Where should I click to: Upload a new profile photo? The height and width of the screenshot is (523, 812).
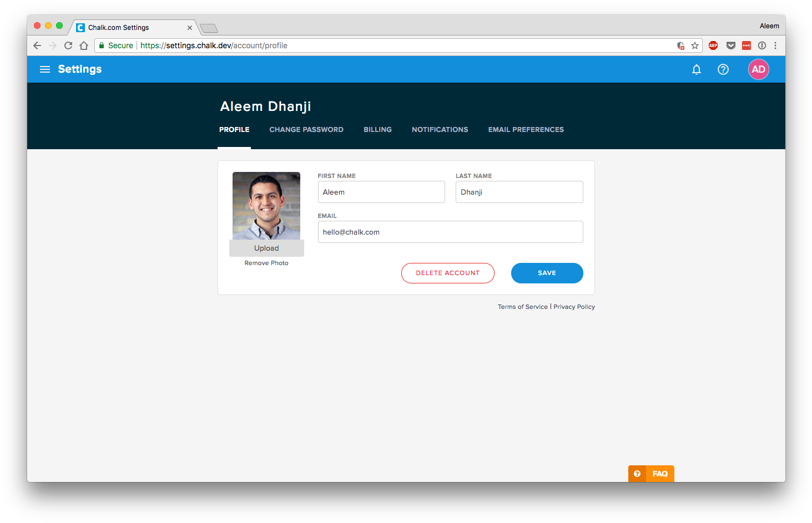pos(266,248)
